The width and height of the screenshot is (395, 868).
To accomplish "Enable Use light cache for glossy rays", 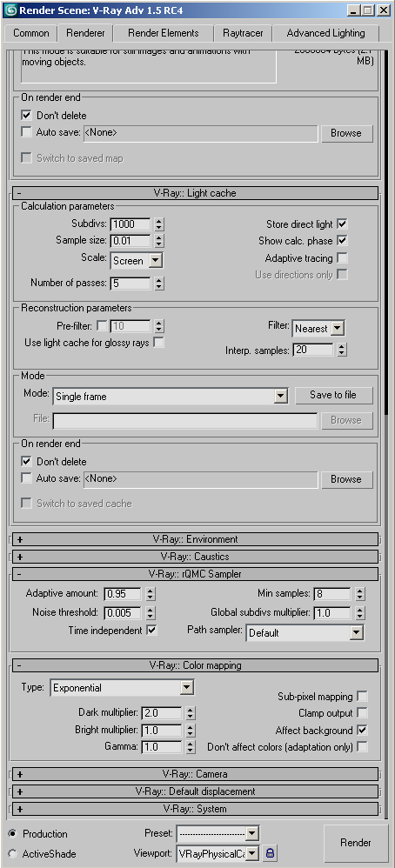I will [159, 343].
